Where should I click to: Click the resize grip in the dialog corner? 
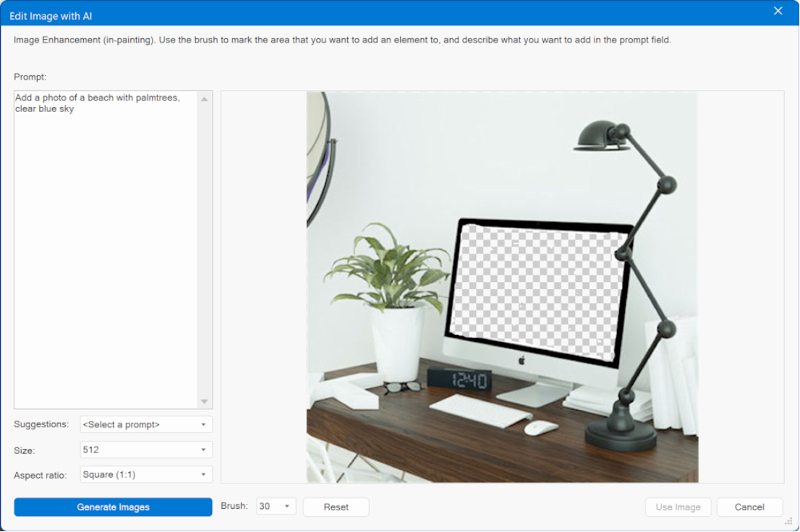pos(788,520)
